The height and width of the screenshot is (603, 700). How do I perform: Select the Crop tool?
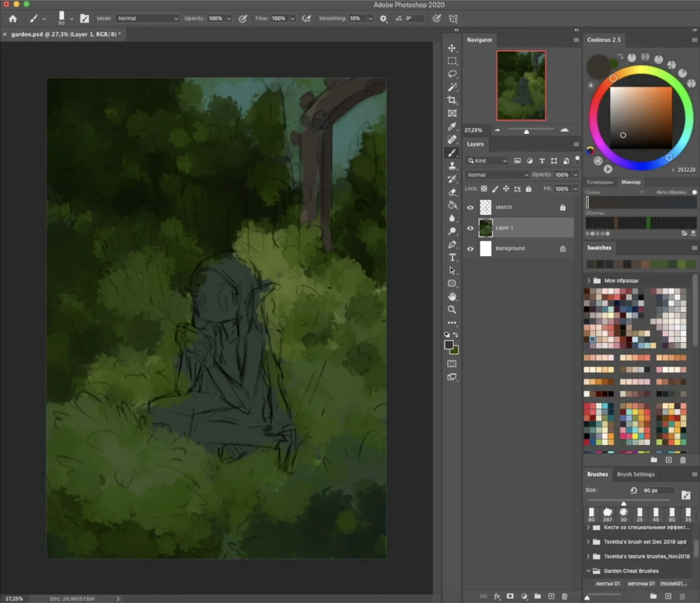[x=452, y=100]
